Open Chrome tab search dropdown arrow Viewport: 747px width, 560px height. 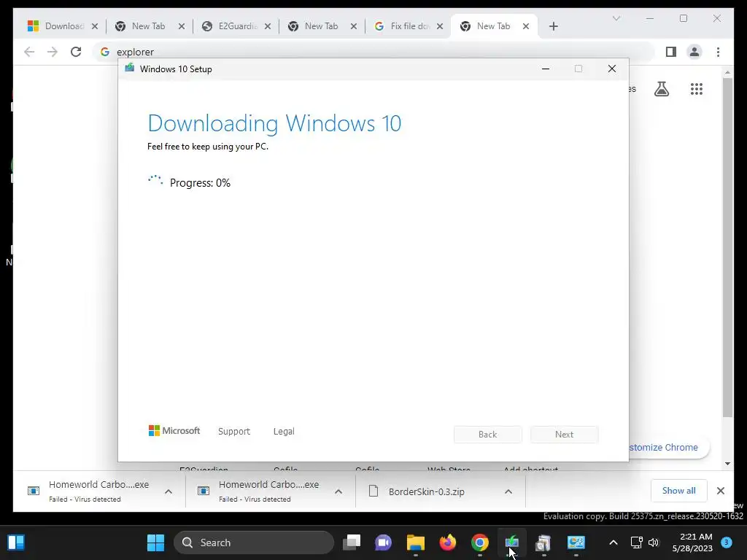pyautogui.click(x=616, y=18)
